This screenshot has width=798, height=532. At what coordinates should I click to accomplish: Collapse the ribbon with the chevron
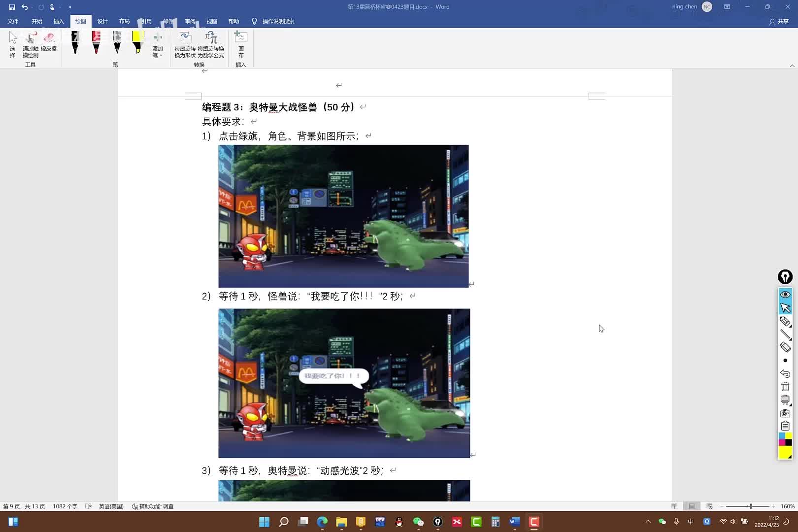tap(792, 66)
